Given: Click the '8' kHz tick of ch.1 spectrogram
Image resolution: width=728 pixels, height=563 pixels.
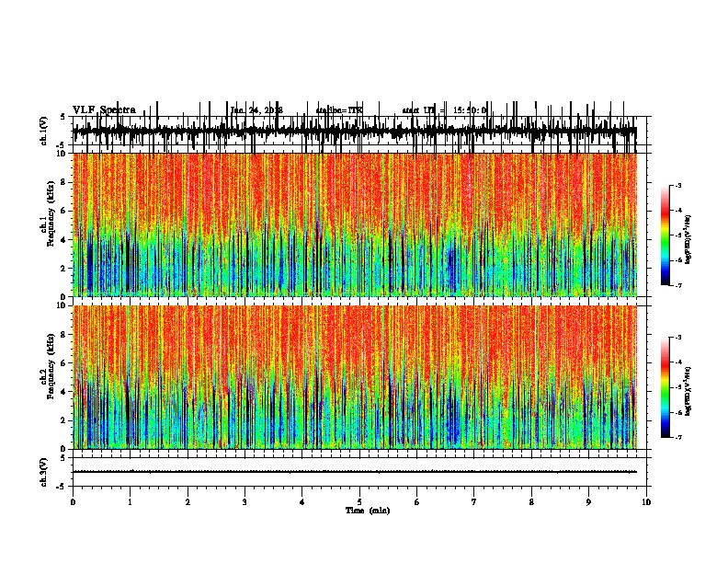Looking at the screenshot, I should [64, 182].
